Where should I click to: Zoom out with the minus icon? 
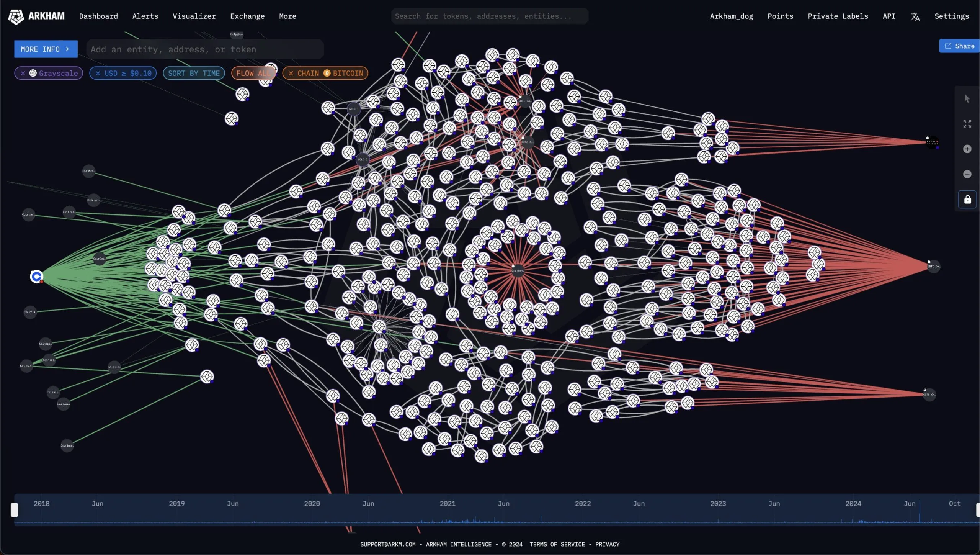[x=967, y=174]
